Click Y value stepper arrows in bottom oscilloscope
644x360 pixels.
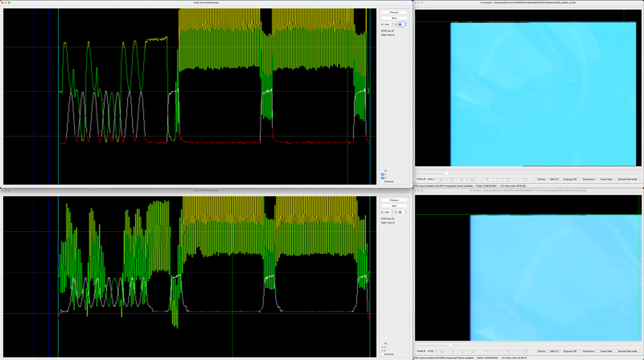click(406, 212)
